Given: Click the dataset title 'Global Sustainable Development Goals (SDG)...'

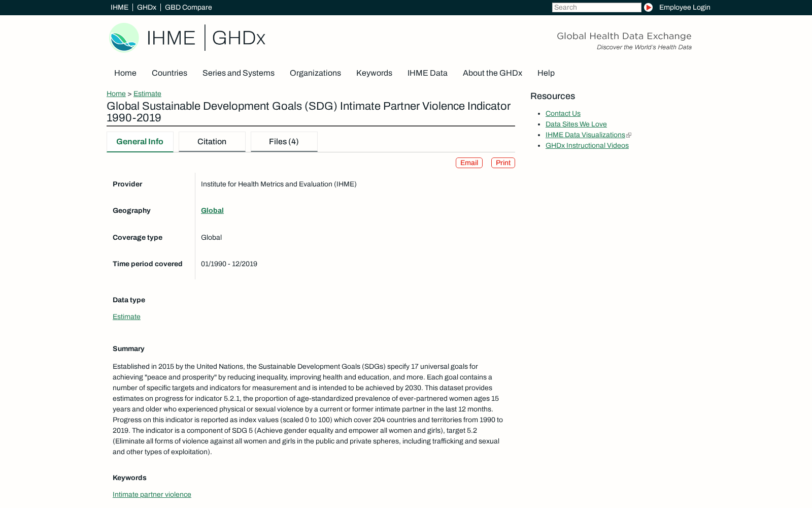Looking at the screenshot, I should (x=309, y=112).
